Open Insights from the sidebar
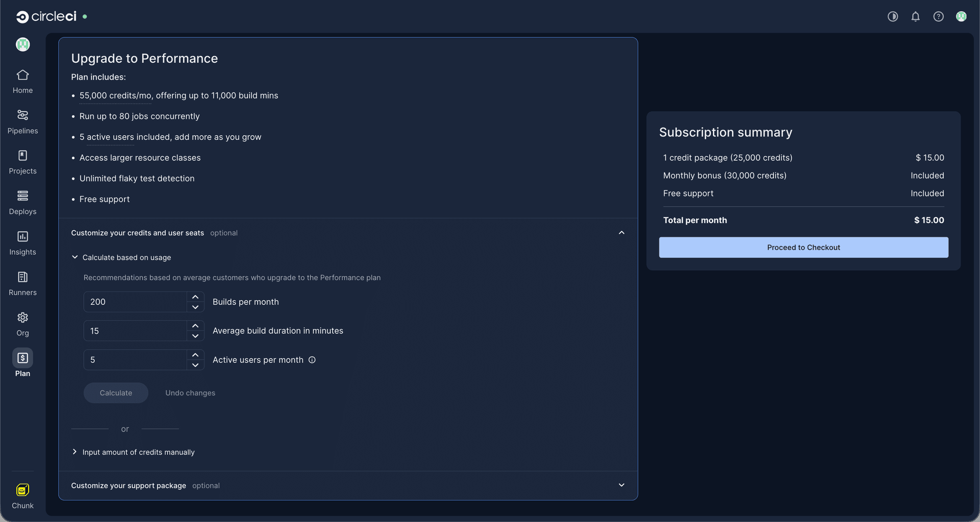This screenshot has width=980, height=522. click(x=22, y=237)
